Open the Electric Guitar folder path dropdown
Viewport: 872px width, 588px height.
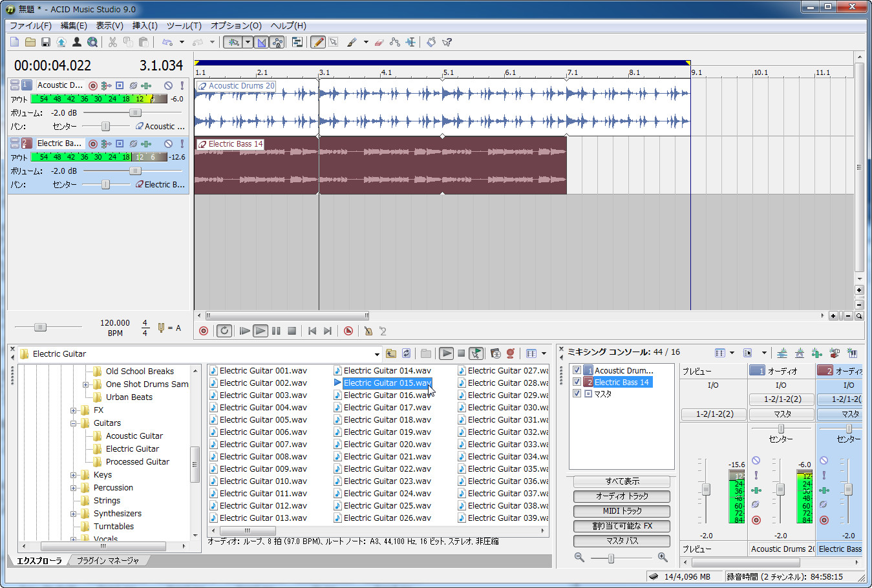(377, 354)
